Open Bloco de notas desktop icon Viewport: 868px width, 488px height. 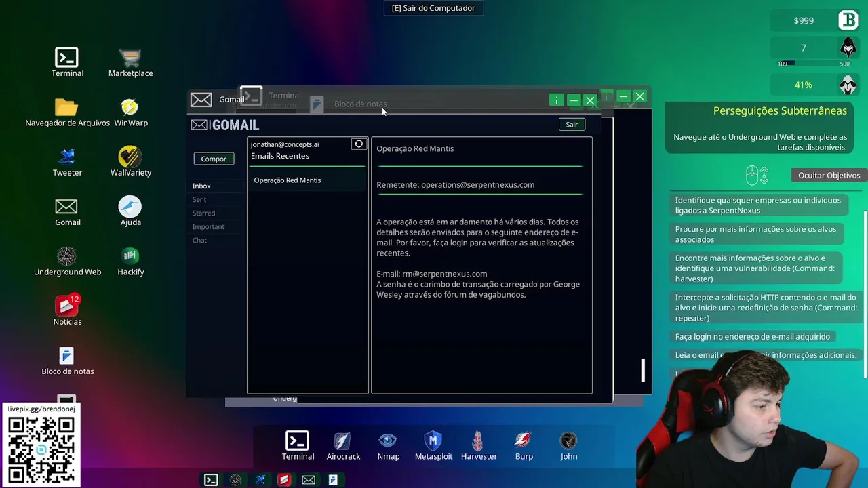[x=67, y=361]
